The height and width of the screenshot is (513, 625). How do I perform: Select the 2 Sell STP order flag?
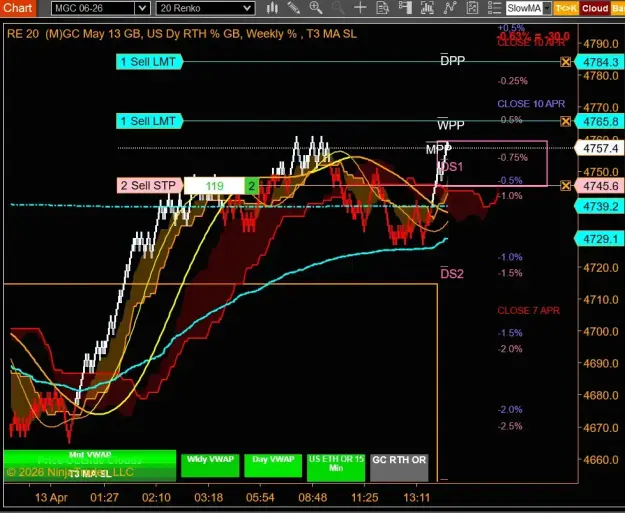pyautogui.click(x=150, y=185)
